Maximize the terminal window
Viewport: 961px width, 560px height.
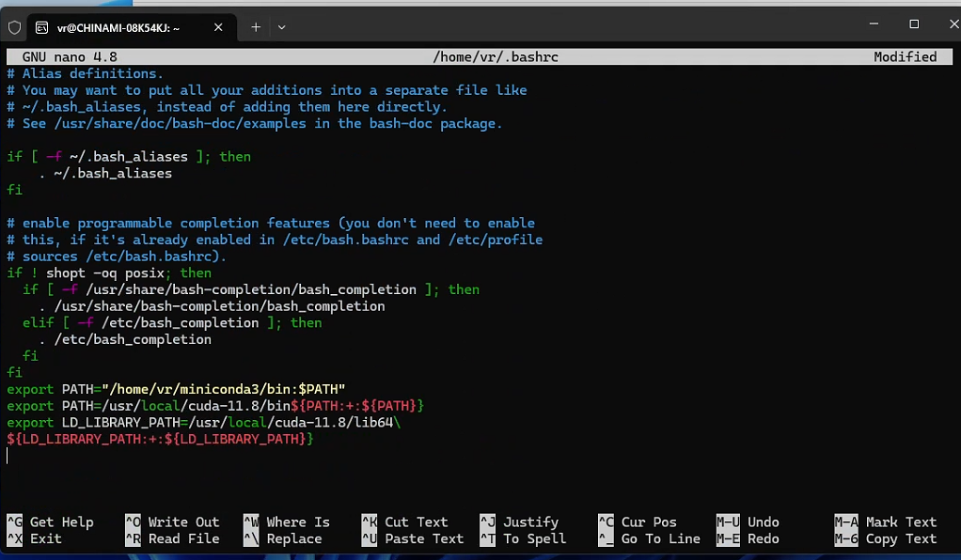tap(913, 24)
